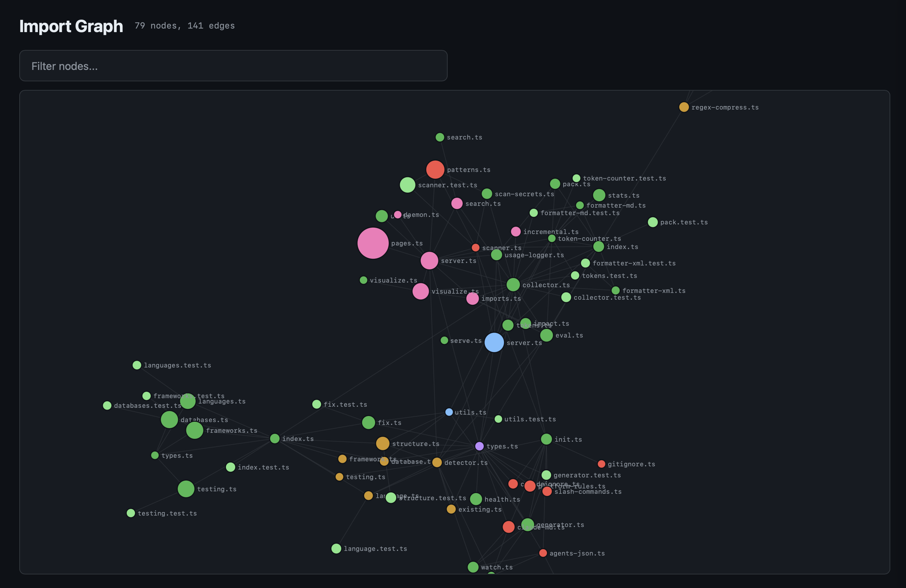This screenshot has height=588, width=906.
Task: Click the regex-compress.ts node top right
Action: 684,107
